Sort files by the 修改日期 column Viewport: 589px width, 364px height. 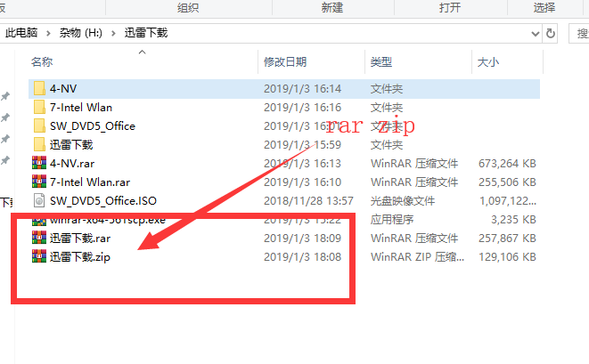point(285,62)
